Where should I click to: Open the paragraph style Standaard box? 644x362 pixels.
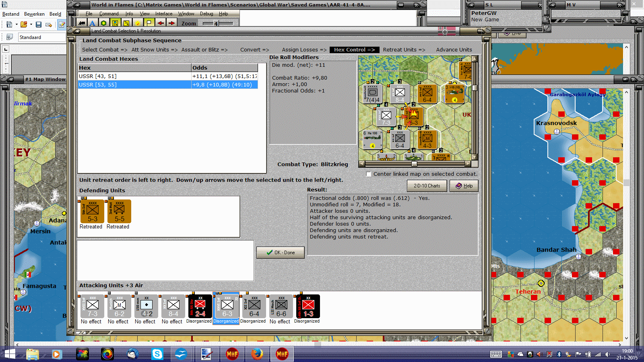pos(42,37)
